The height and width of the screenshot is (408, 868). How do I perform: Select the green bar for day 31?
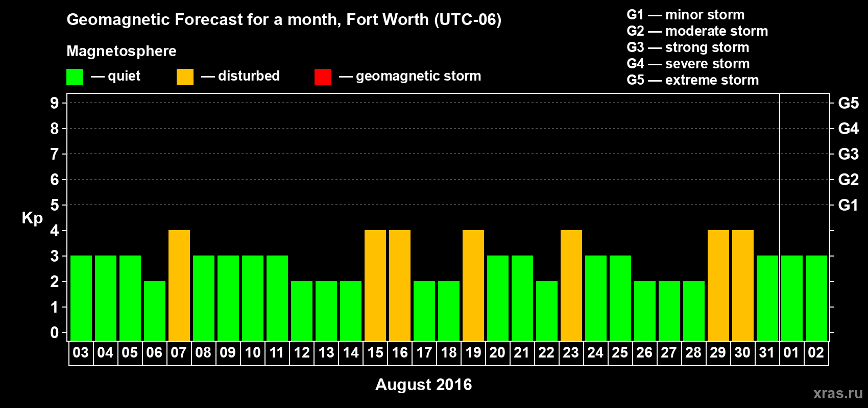[767, 298]
